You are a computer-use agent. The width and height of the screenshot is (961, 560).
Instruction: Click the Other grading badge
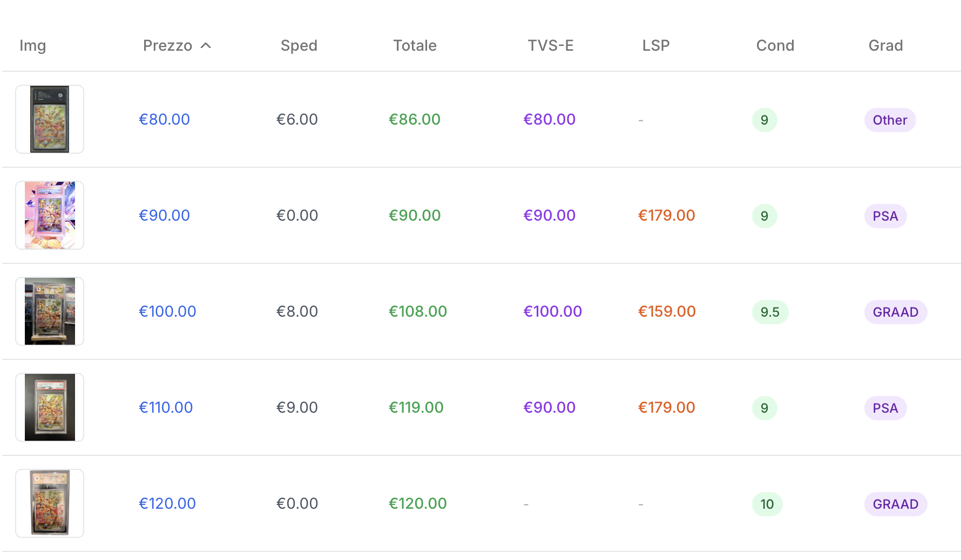[x=890, y=120]
